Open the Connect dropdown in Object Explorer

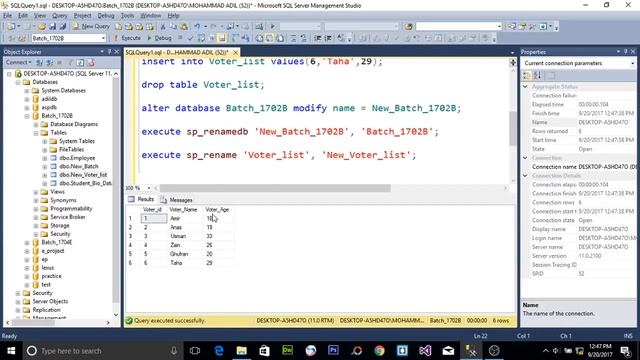pyautogui.click(x=18, y=62)
